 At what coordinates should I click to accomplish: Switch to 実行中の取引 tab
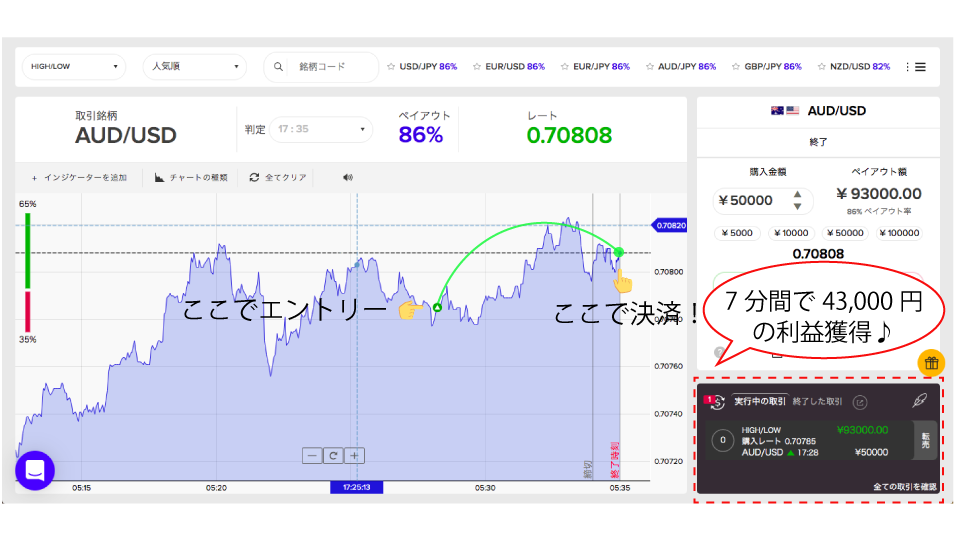pyautogui.click(x=760, y=402)
